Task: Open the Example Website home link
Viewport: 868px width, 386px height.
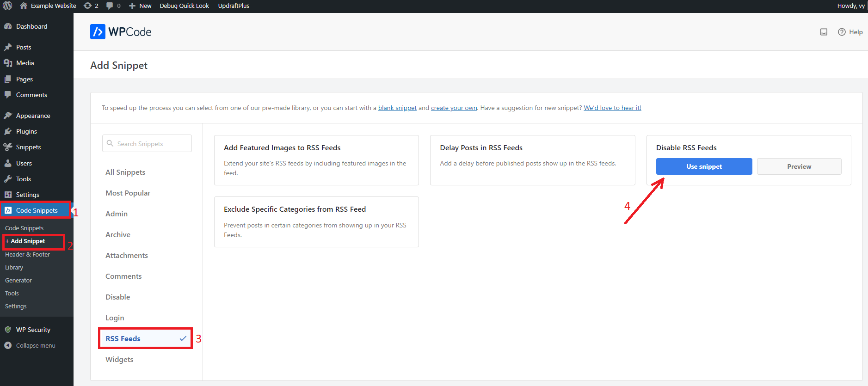Action: click(48, 6)
